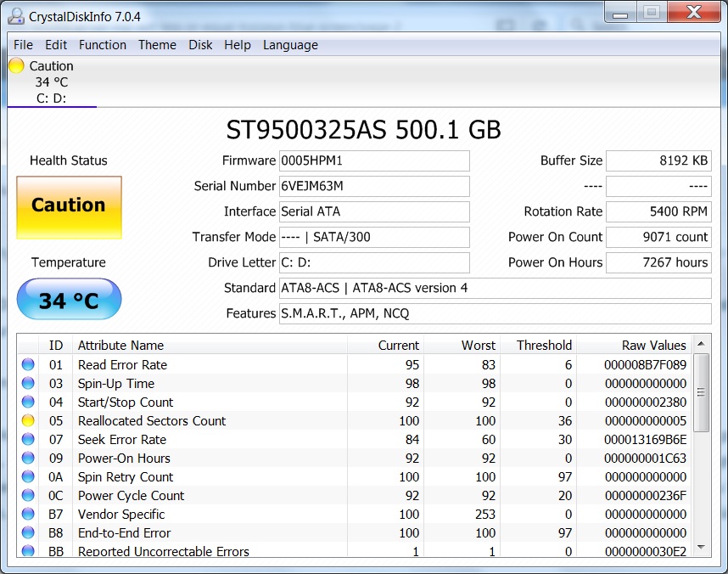
Task: Click the Rotation Rate value 5400 RPM
Action: [x=658, y=212]
